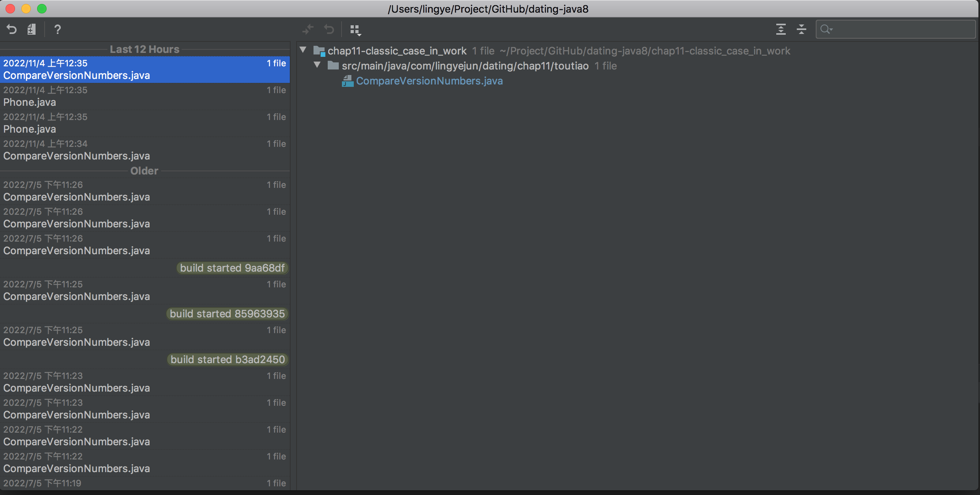Click the Revert icon in left toolbar
Screen dimensions: 980x495
pyautogui.click(x=12, y=30)
